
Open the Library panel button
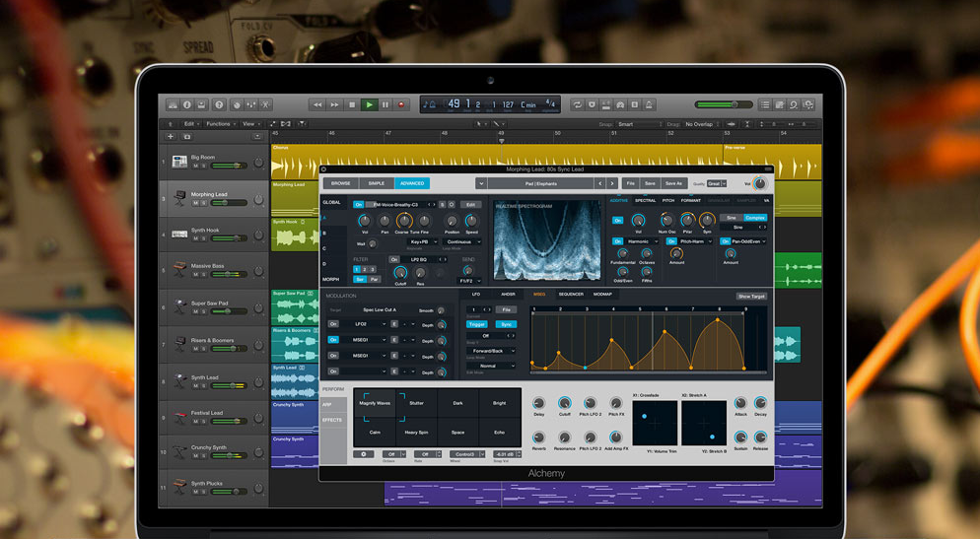pos(174,104)
